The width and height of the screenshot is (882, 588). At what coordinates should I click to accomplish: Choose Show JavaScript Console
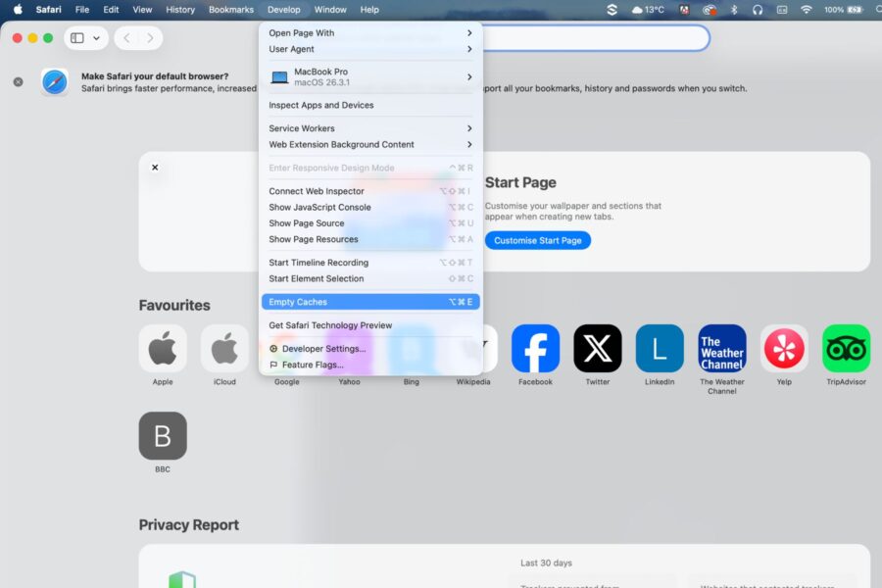click(370, 207)
